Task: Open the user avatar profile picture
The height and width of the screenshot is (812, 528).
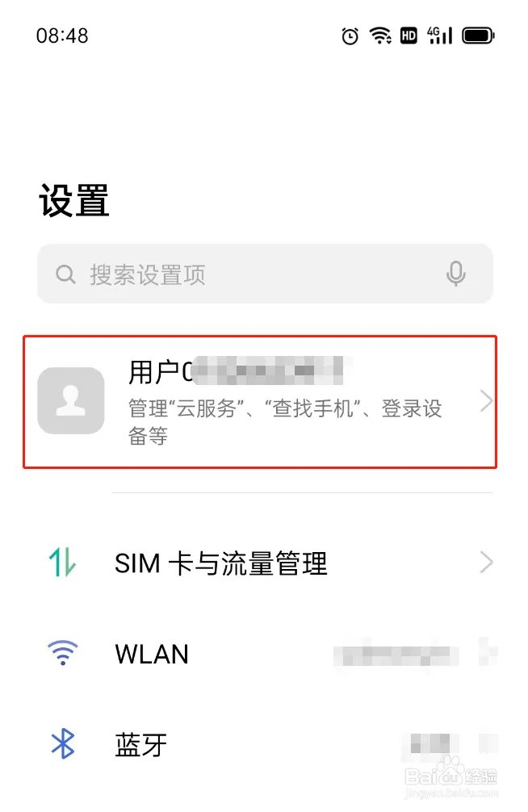Action: 71,400
